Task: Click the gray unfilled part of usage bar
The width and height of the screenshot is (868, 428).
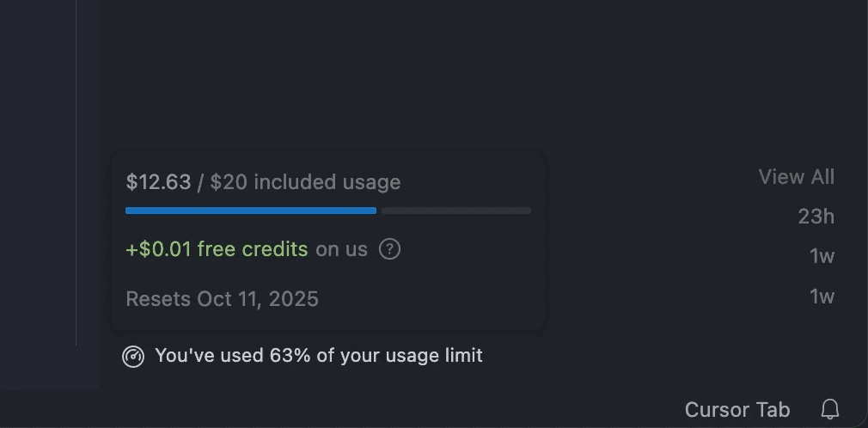Action: coord(455,211)
